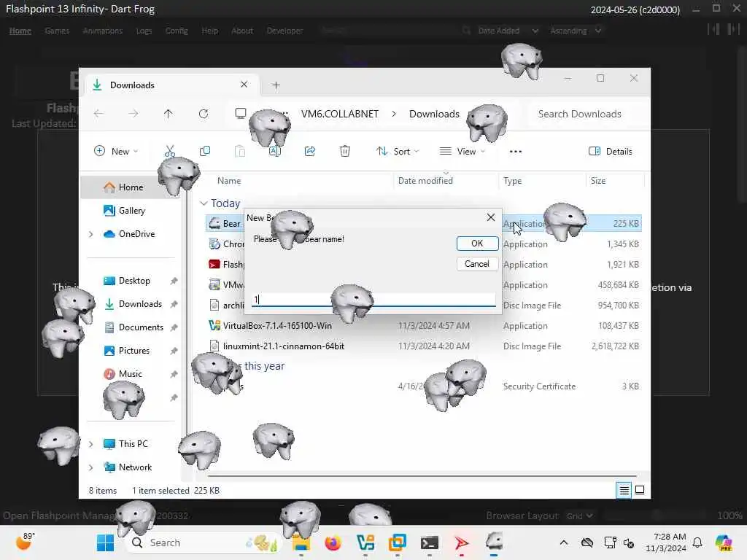
Task: Open the Developer tab in Flashpoint
Action: click(285, 31)
